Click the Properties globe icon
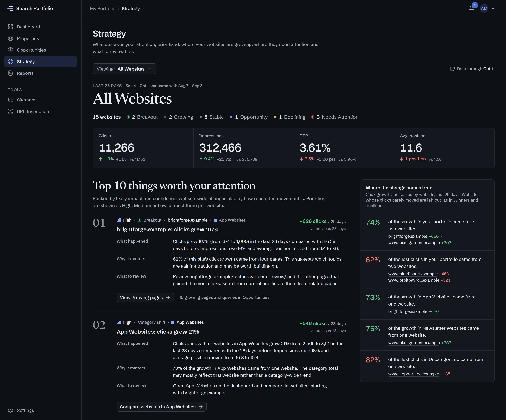Screen dimensions: 506x420 pyautogui.click(x=10, y=38)
